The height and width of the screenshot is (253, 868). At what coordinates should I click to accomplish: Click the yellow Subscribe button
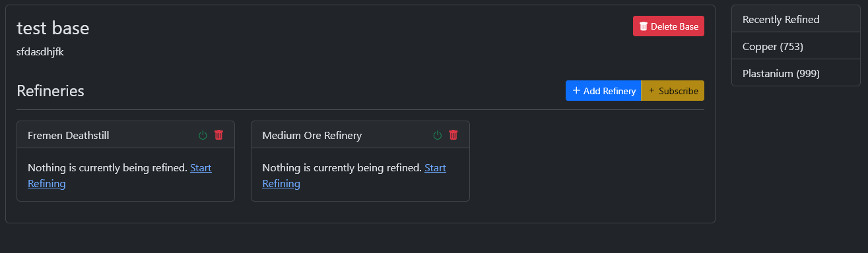(x=673, y=91)
